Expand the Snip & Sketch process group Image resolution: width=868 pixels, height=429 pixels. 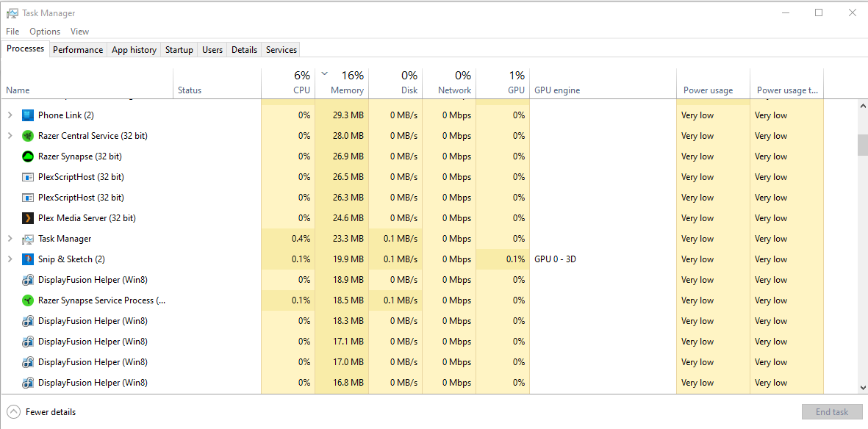pos(10,259)
